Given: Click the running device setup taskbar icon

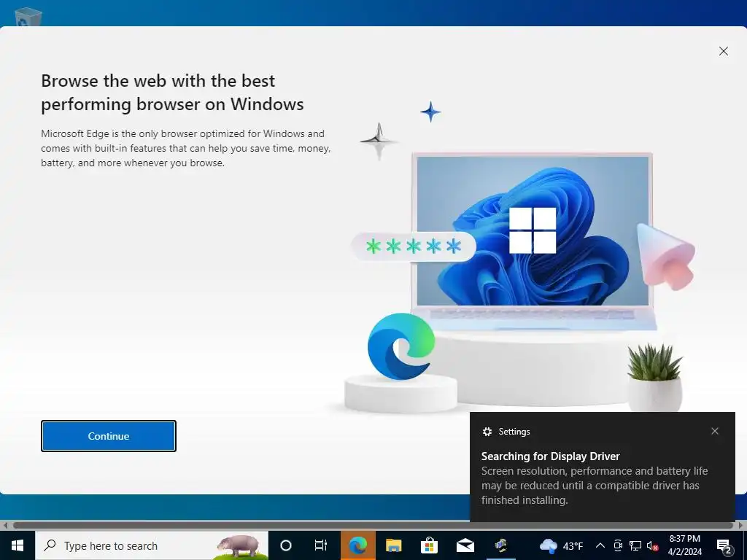Looking at the screenshot, I should (x=500, y=545).
